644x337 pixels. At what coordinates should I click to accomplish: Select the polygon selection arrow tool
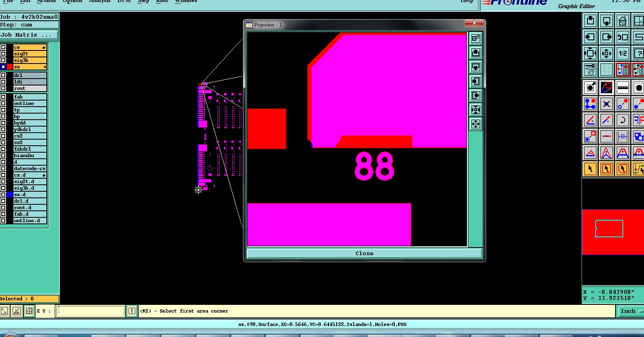pyautogui.click(x=623, y=169)
